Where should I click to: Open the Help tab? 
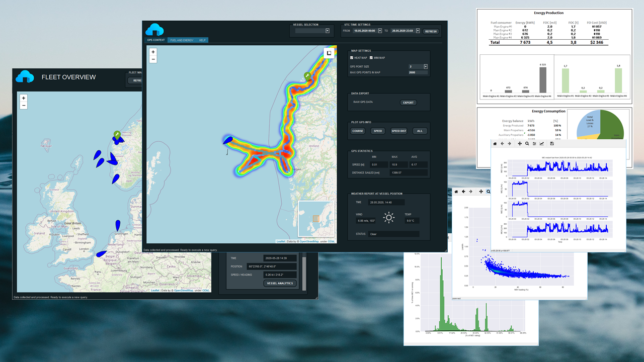(202, 40)
